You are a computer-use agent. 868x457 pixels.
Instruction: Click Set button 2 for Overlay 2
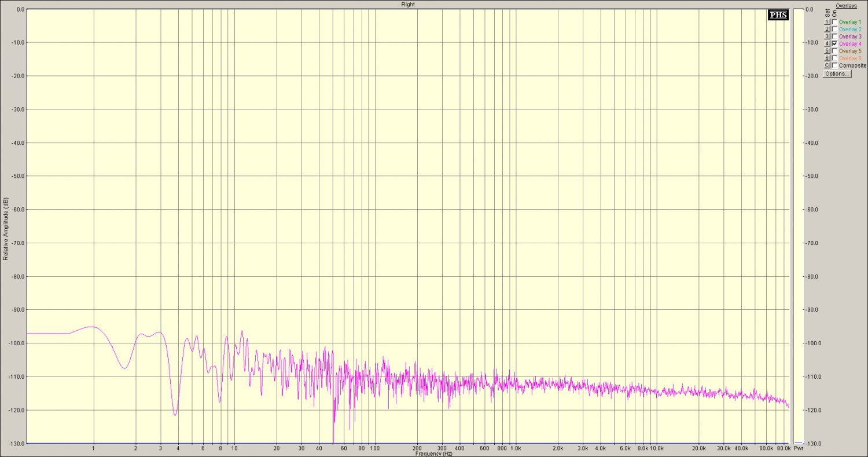(827, 29)
